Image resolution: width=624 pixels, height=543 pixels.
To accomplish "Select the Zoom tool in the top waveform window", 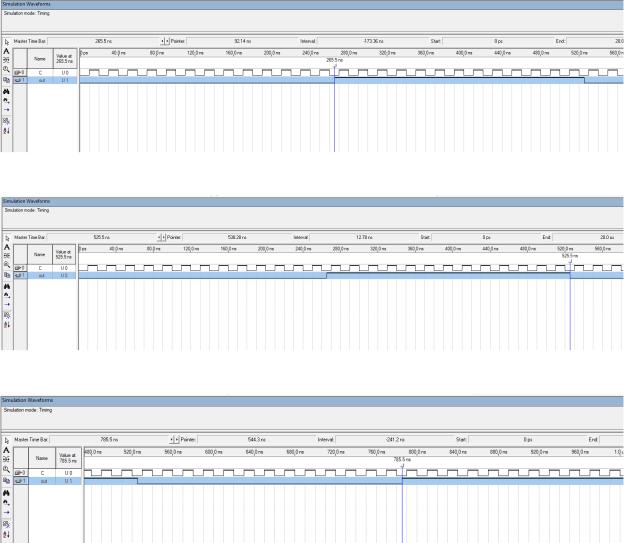I will point(6,69).
